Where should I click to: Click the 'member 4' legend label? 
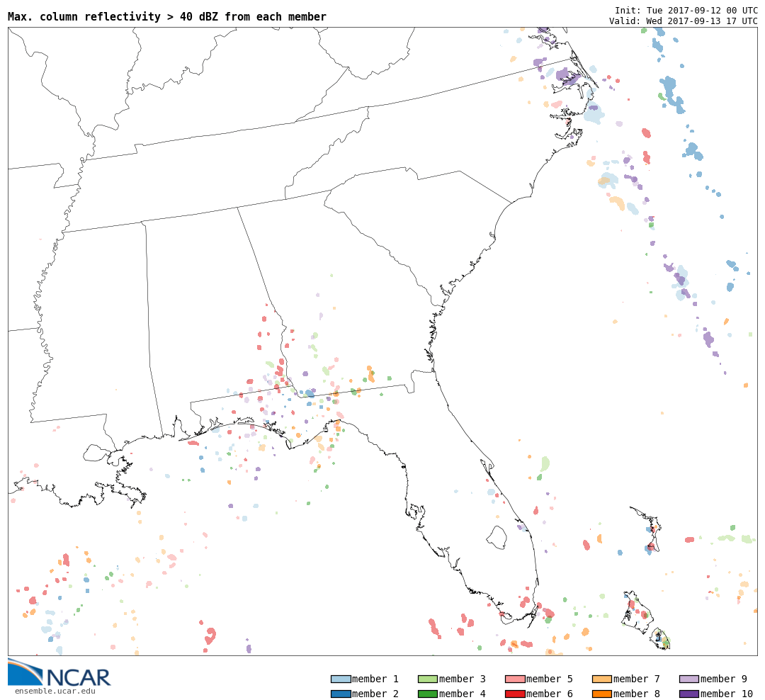[x=463, y=694]
